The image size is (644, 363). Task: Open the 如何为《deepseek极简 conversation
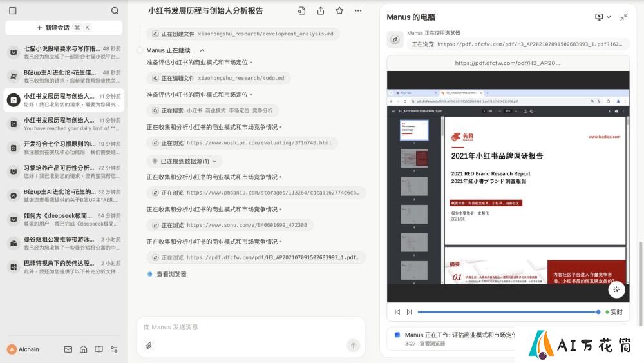(x=64, y=219)
